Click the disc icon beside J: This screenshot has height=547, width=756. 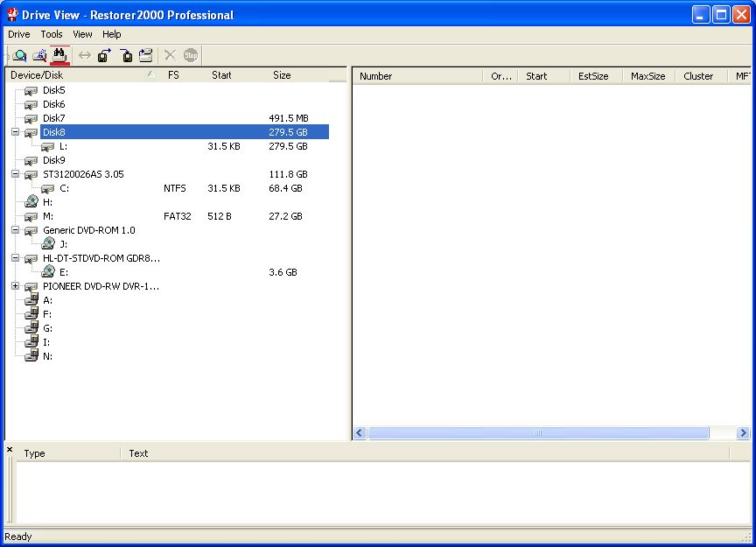click(x=48, y=243)
